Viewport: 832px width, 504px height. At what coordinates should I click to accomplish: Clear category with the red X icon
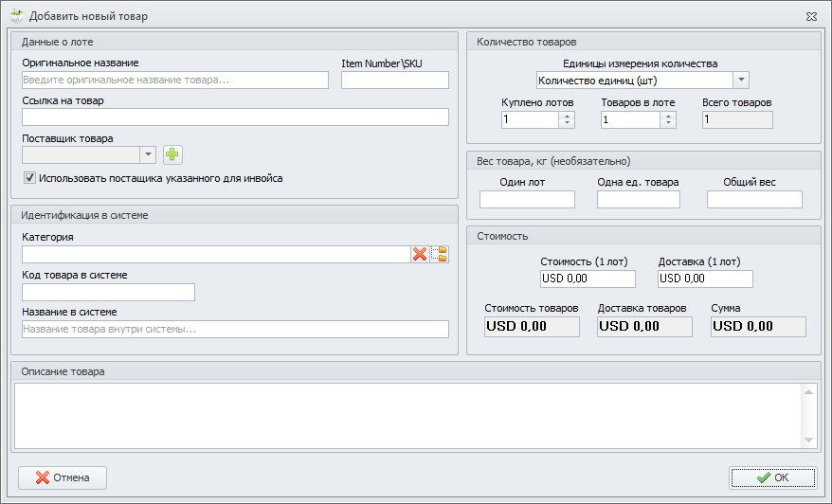[x=420, y=254]
